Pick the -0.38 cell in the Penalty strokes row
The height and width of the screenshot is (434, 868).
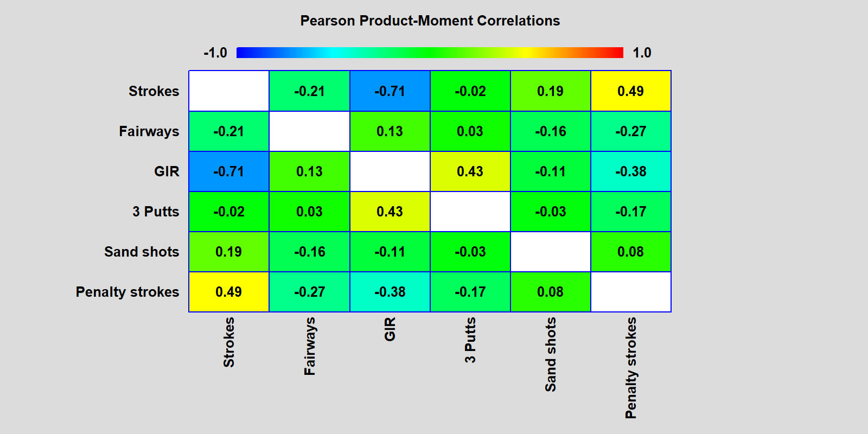click(390, 292)
